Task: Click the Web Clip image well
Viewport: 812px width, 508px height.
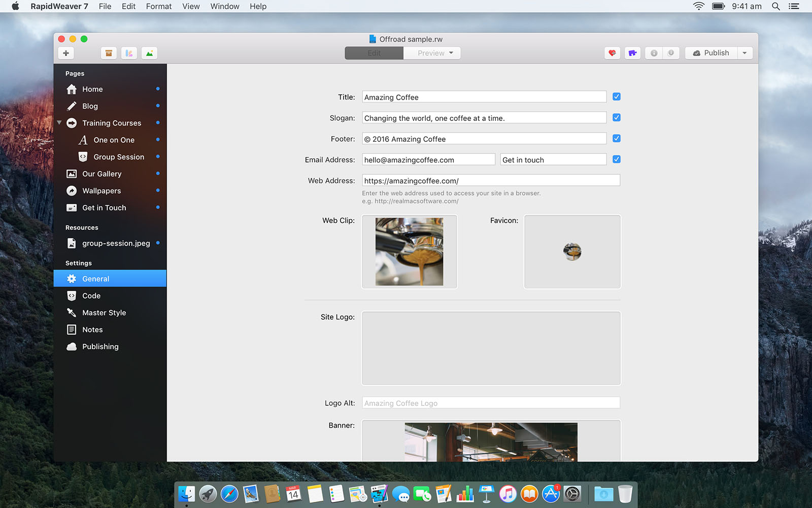Action: (410, 251)
